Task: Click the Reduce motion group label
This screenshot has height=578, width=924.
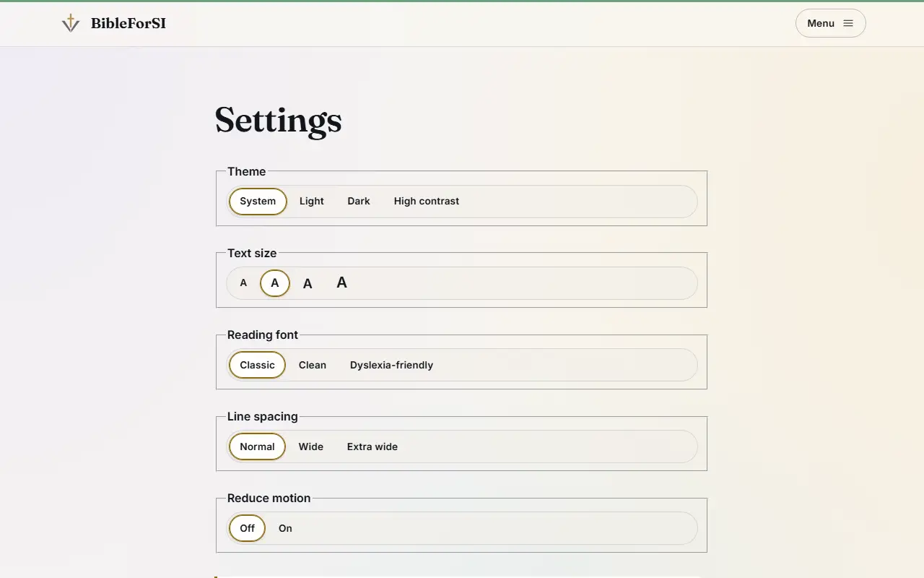Action: [x=269, y=498]
